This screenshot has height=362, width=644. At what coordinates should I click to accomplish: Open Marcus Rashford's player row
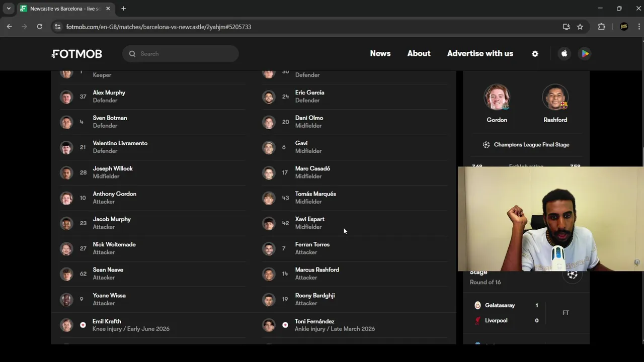(x=355, y=274)
